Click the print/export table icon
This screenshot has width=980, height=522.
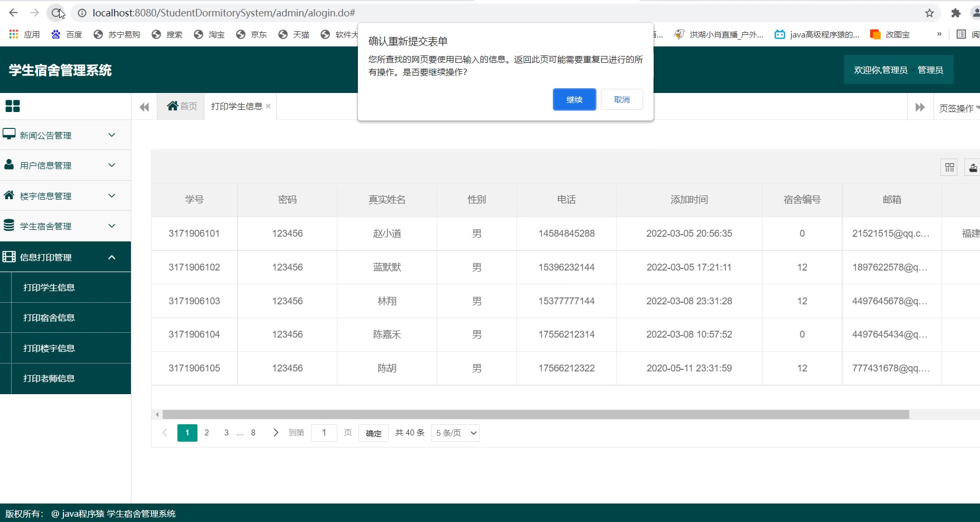pyautogui.click(x=973, y=168)
